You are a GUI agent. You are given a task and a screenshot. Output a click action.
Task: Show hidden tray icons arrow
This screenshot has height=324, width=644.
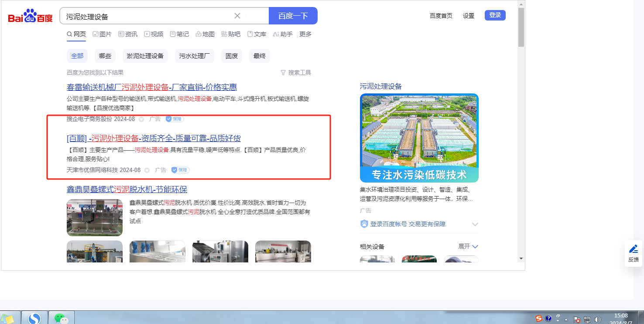(x=566, y=319)
